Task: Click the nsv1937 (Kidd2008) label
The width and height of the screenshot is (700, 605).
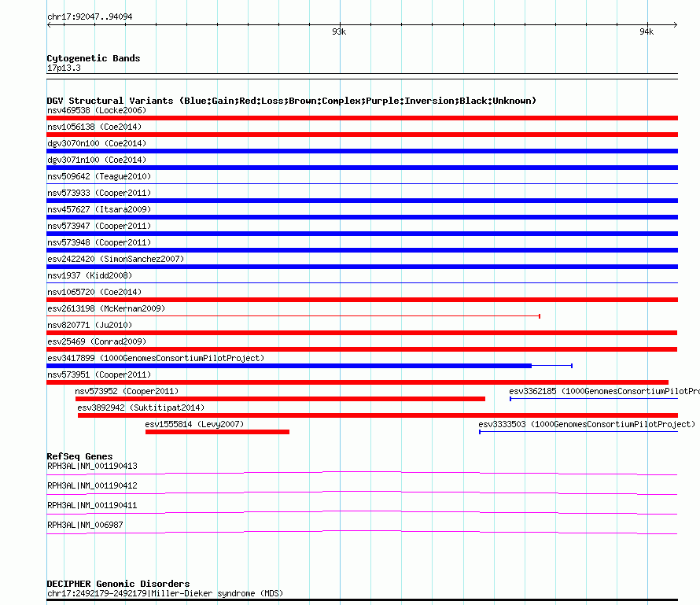Action: point(90,275)
